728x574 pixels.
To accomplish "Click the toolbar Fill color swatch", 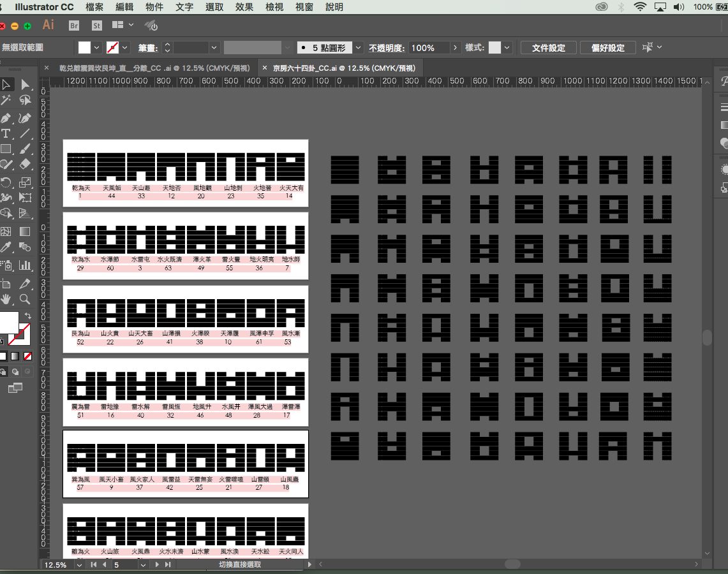I will 9,323.
